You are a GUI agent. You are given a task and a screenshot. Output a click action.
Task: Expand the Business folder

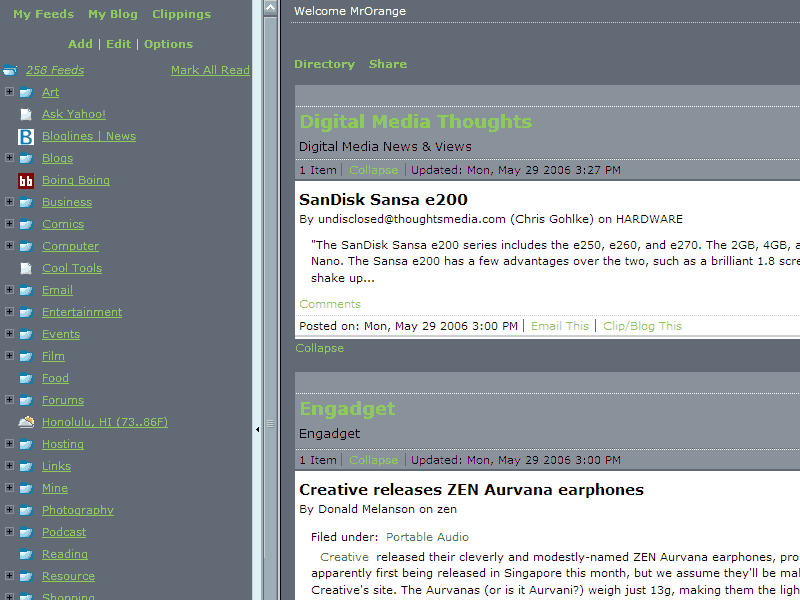pos(9,201)
